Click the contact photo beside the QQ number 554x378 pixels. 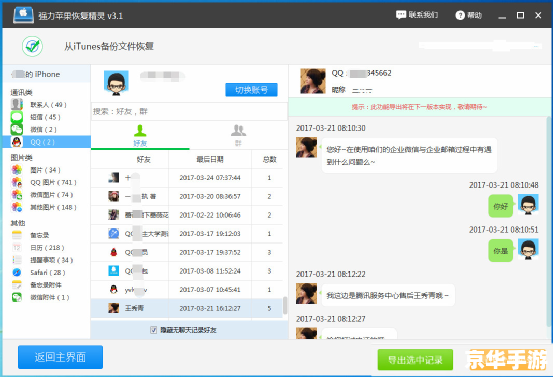point(312,81)
